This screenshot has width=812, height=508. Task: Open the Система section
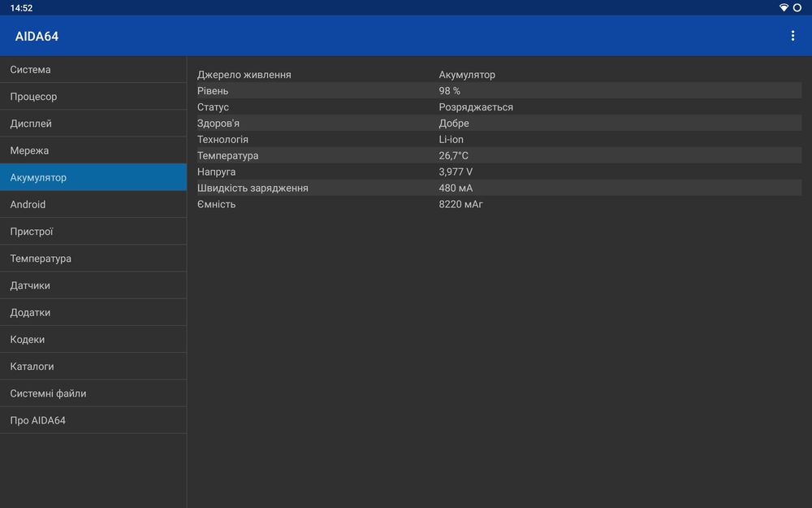pos(93,69)
